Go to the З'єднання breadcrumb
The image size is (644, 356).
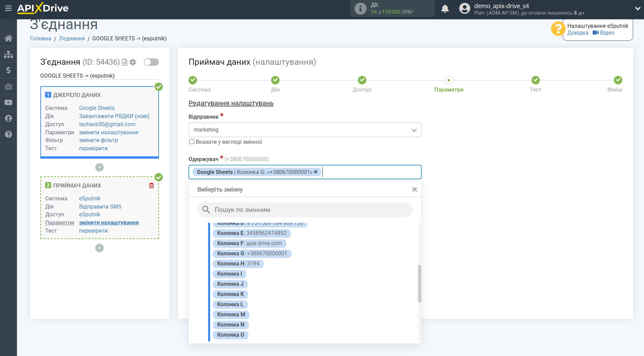point(72,39)
